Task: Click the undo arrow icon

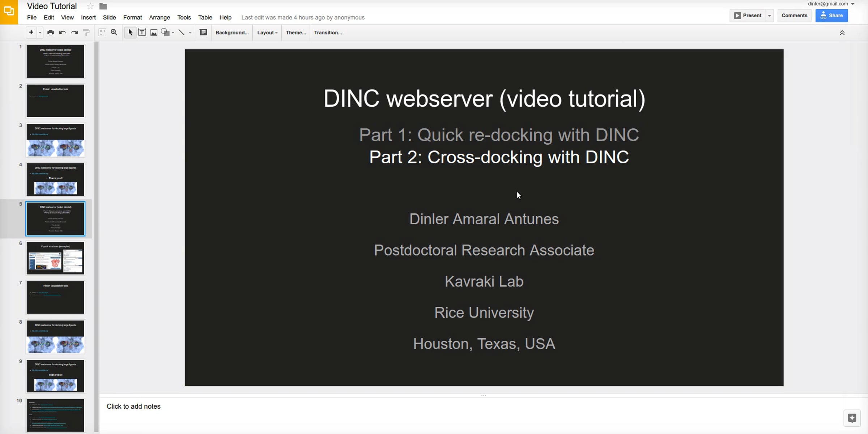Action: click(62, 33)
